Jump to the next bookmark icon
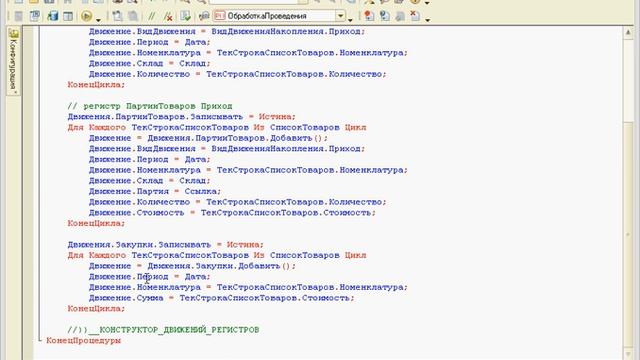This screenshot has height=360, width=640. (x=384, y=16)
